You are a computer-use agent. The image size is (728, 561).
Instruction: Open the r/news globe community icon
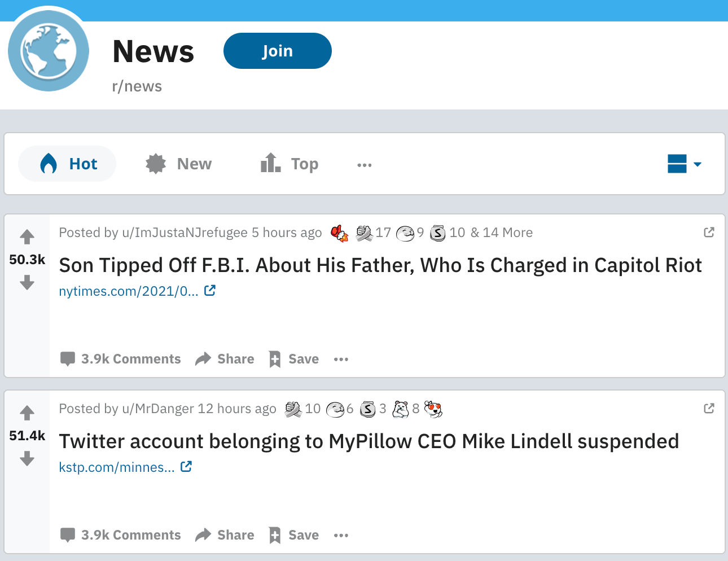coord(49,51)
